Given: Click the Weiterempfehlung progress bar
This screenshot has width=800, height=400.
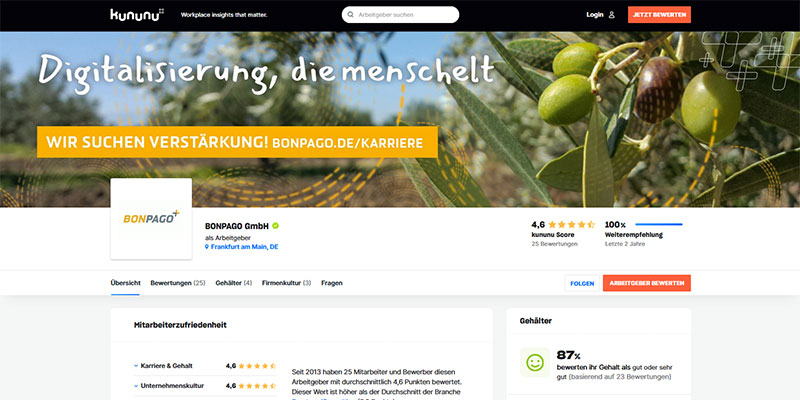Looking at the screenshot, I should (x=659, y=224).
